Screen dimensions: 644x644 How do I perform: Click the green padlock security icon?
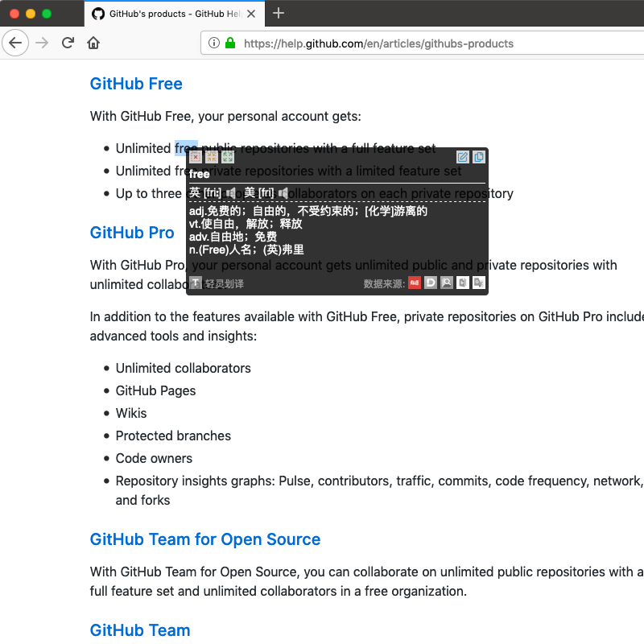[x=230, y=43]
